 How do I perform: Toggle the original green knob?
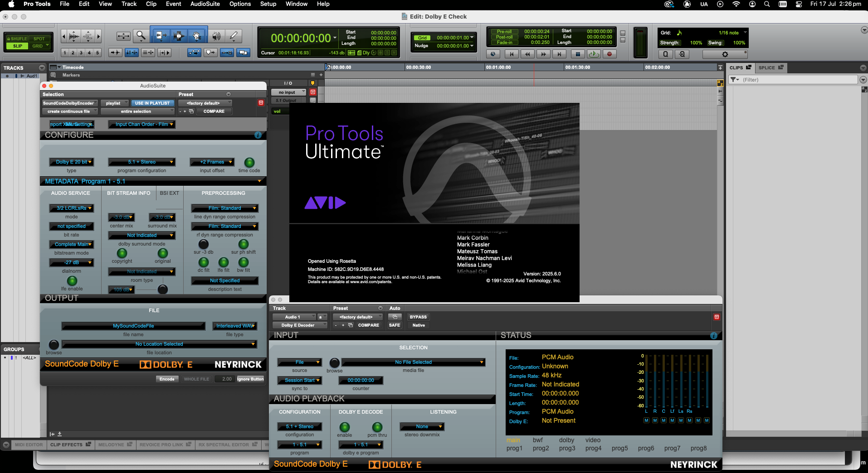[163, 253]
